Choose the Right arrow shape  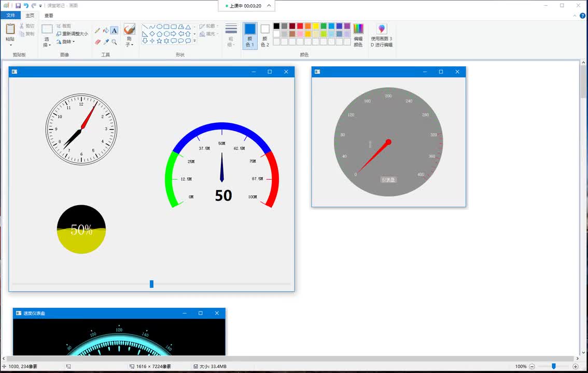[x=174, y=34]
